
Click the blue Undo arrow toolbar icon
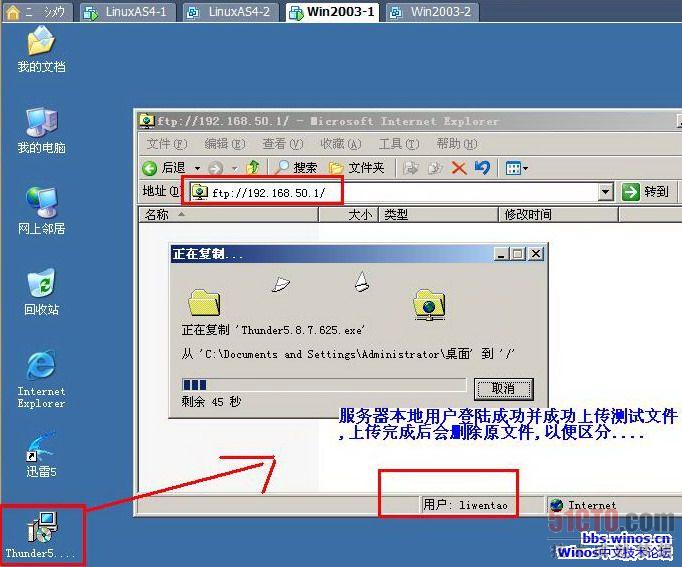(x=482, y=168)
